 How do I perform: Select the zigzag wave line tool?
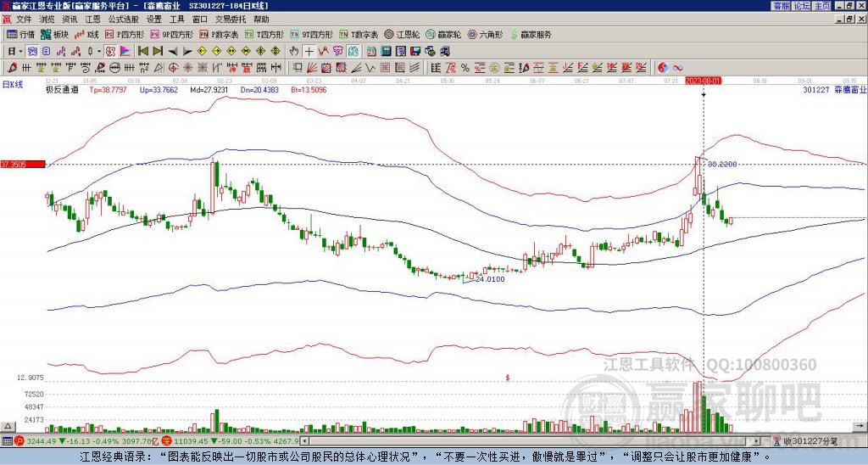pyautogui.click(x=370, y=68)
